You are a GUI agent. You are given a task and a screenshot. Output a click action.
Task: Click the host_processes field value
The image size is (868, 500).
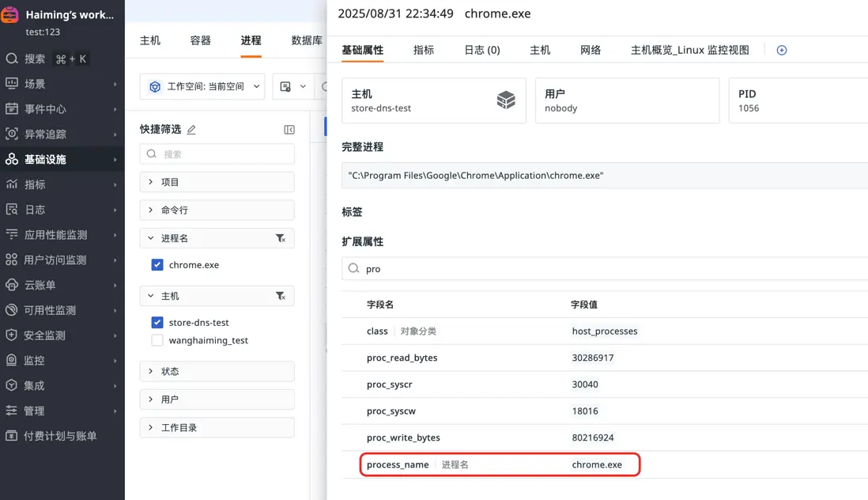point(605,331)
